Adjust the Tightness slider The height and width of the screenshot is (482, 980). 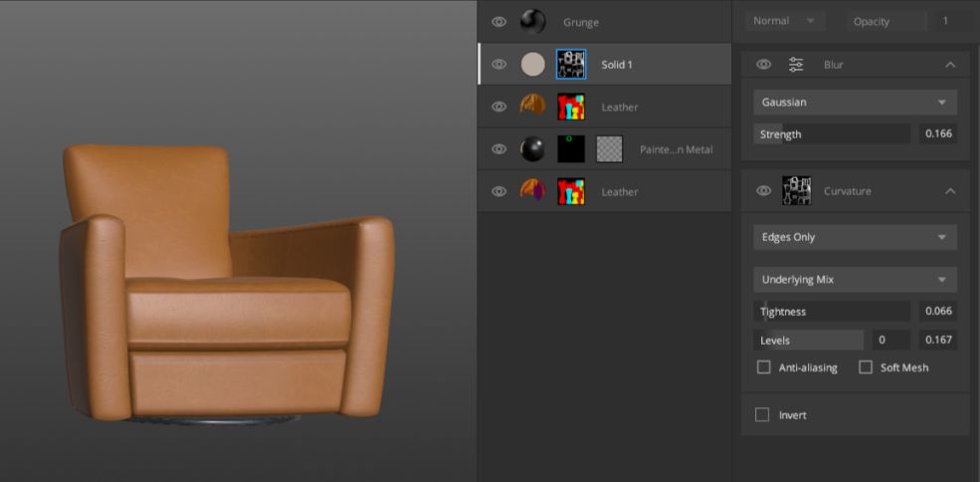point(832,312)
